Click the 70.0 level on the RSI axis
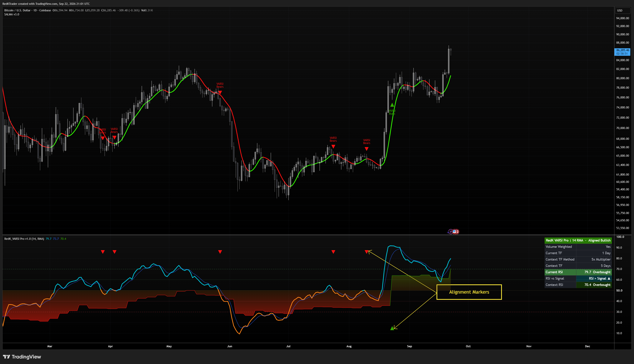This screenshot has height=364, width=634. click(x=619, y=269)
